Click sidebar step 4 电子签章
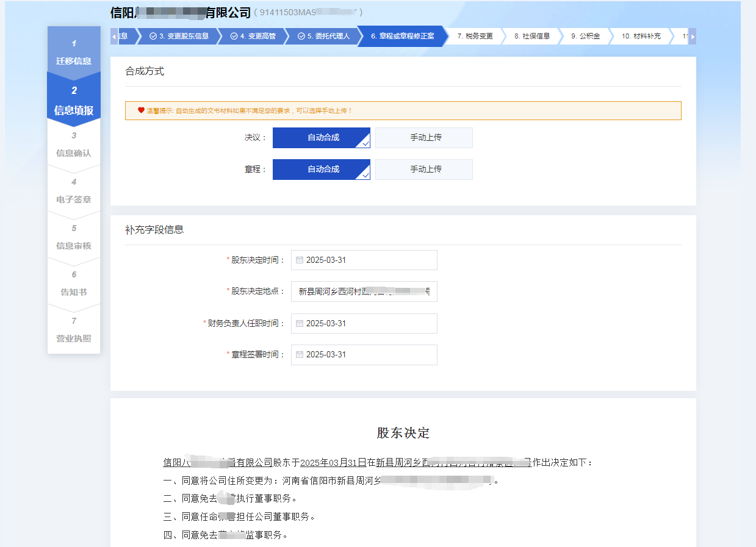Image resolution: width=756 pixels, height=547 pixels. click(74, 191)
